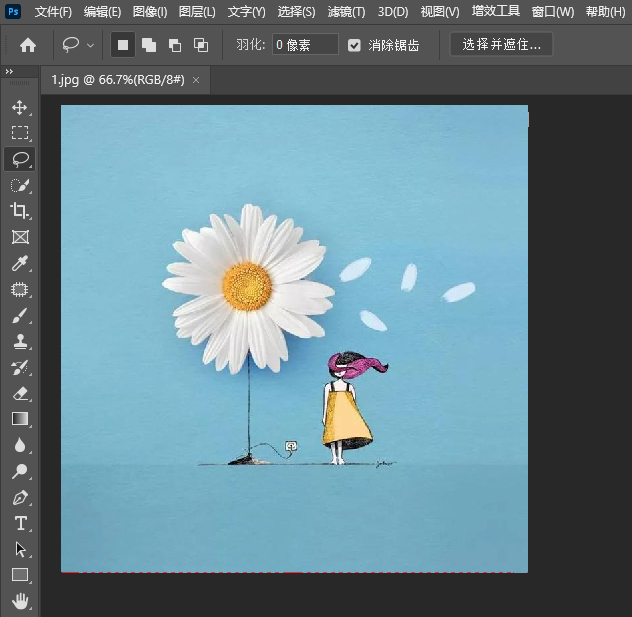Select the Brush tool

pos(19,316)
